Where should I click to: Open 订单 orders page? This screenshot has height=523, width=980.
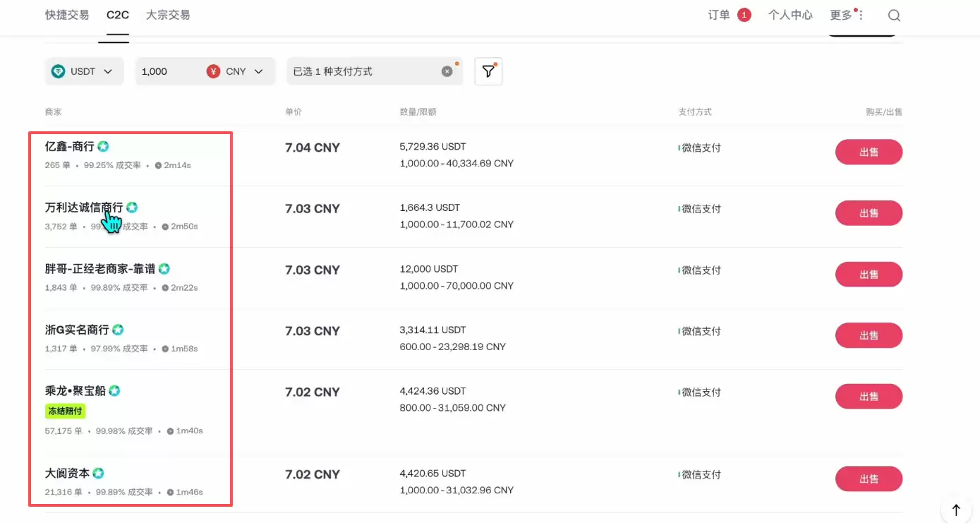[x=719, y=15]
